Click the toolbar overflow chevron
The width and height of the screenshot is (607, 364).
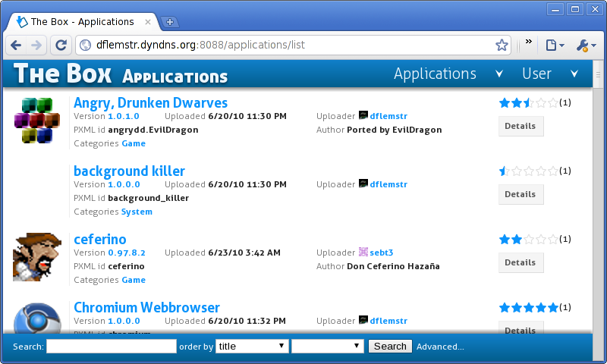point(529,43)
